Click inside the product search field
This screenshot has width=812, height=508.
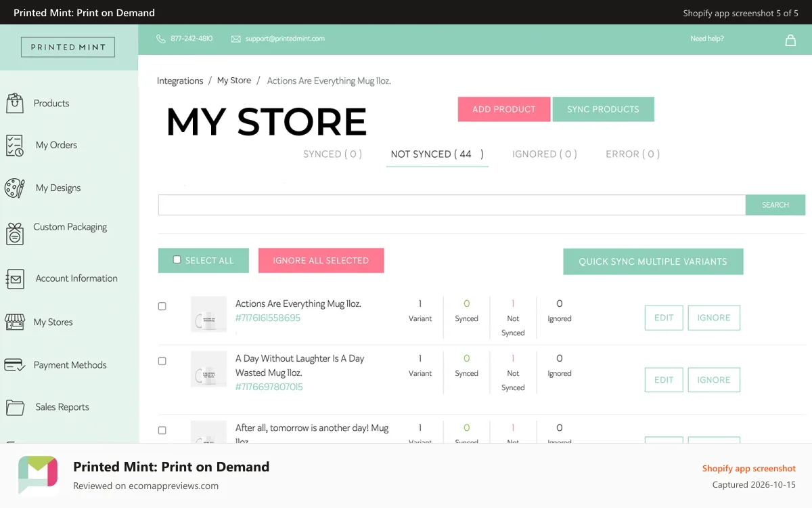(x=452, y=205)
